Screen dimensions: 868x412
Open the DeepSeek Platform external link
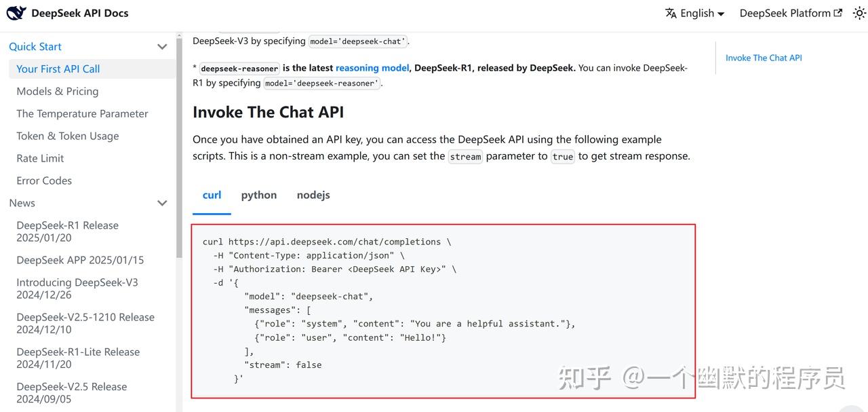[x=791, y=13]
